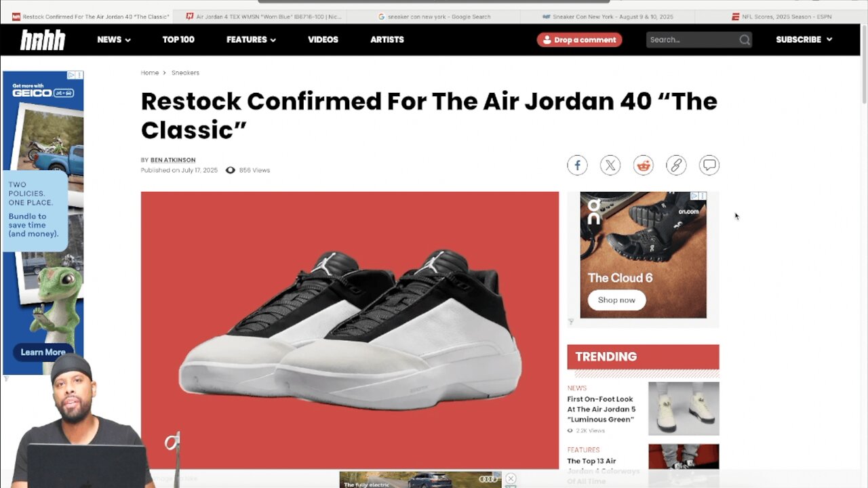
Task: Click Sneakers breadcrumb link
Action: click(185, 73)
